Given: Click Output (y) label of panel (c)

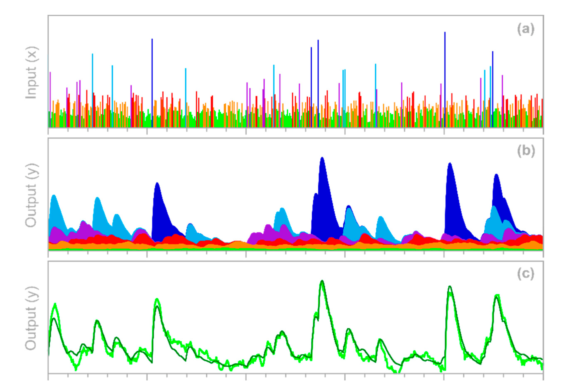Looking at the screenshot, I should point(32,318).
